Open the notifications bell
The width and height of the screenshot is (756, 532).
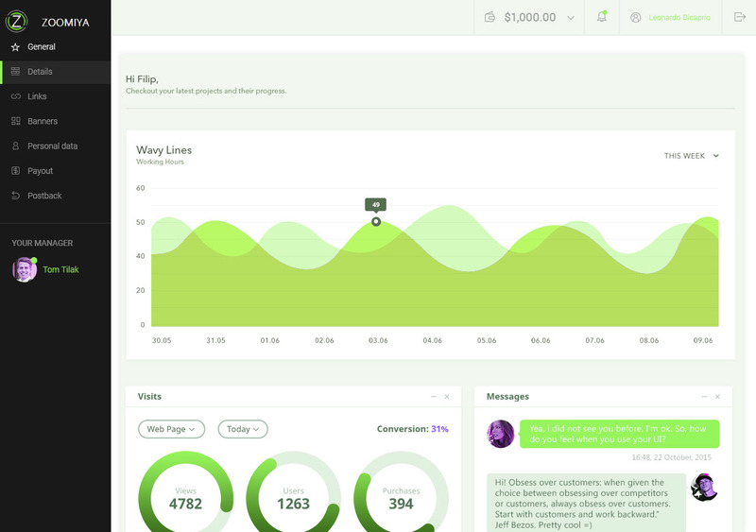click(602, 17)
